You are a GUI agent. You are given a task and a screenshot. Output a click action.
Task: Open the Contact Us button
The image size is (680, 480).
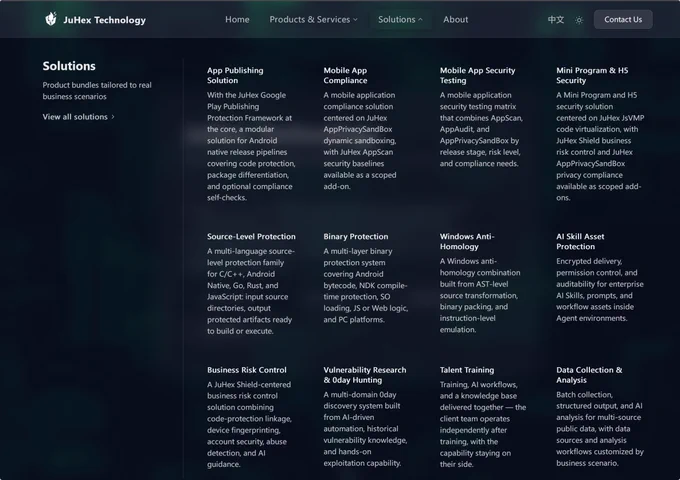(623, 20)
